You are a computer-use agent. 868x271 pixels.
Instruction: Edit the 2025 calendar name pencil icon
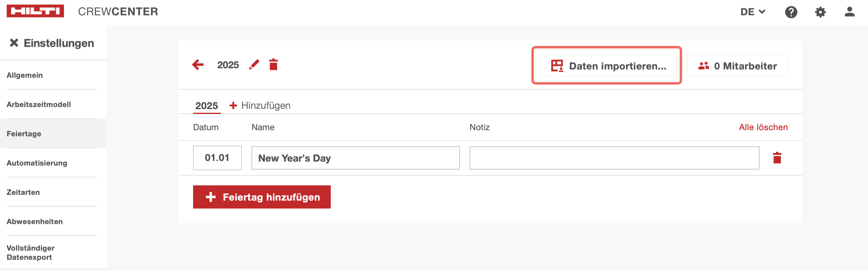point(254,64)
